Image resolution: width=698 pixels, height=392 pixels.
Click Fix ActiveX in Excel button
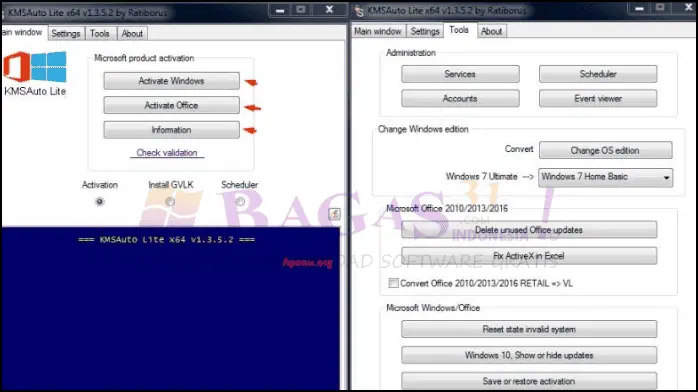pyautogui.click(x=529, y=256)
